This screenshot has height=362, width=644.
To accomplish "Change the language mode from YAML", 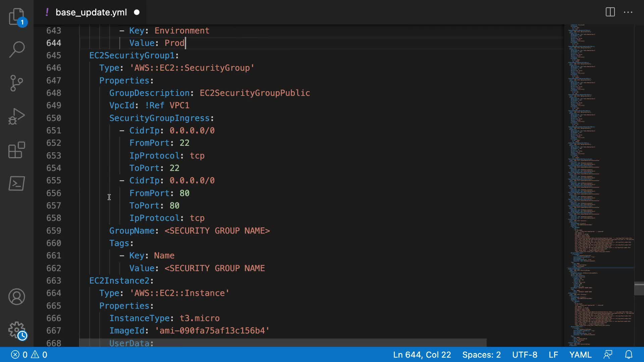I will (580, 355).
